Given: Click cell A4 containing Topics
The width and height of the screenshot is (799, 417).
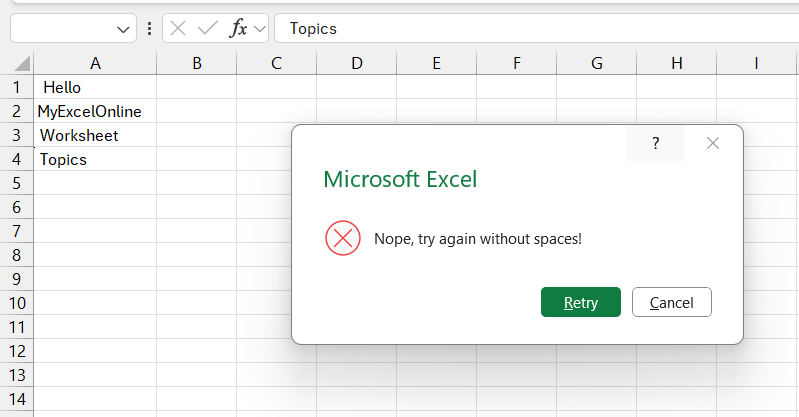Looking at the screenshot, I should 95,159.
